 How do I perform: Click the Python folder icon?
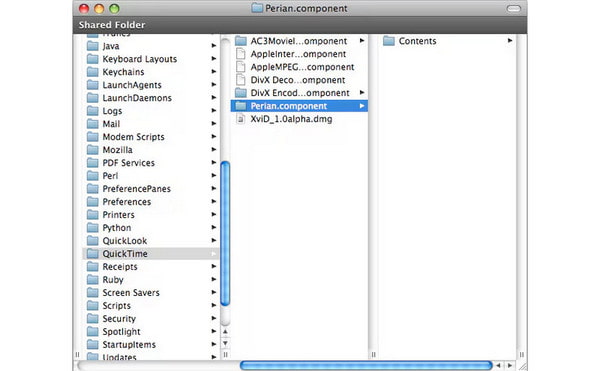93,228
